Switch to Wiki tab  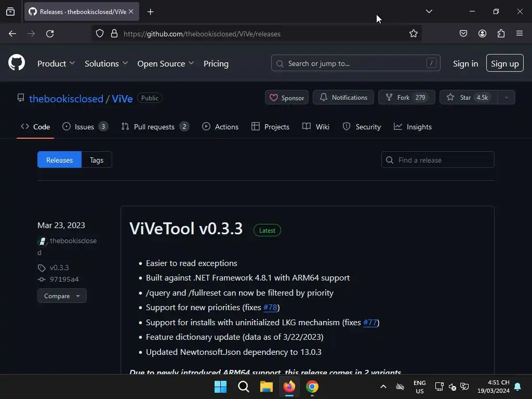(x=316, y=127)
